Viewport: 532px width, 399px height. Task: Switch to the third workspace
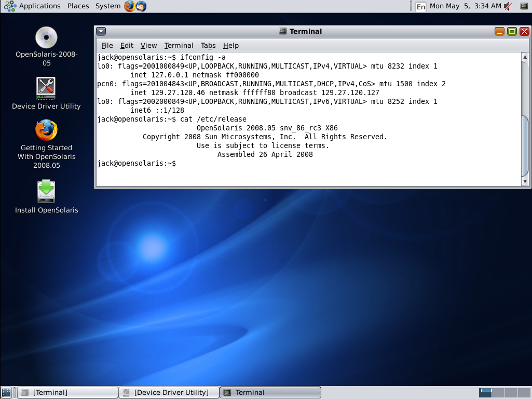[511, 393]
